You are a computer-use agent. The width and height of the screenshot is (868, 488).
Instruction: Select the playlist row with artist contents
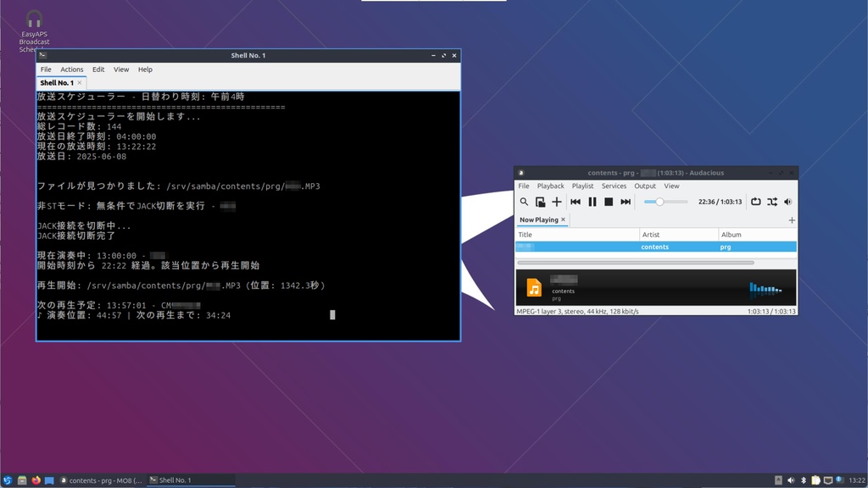coord(656,247)
